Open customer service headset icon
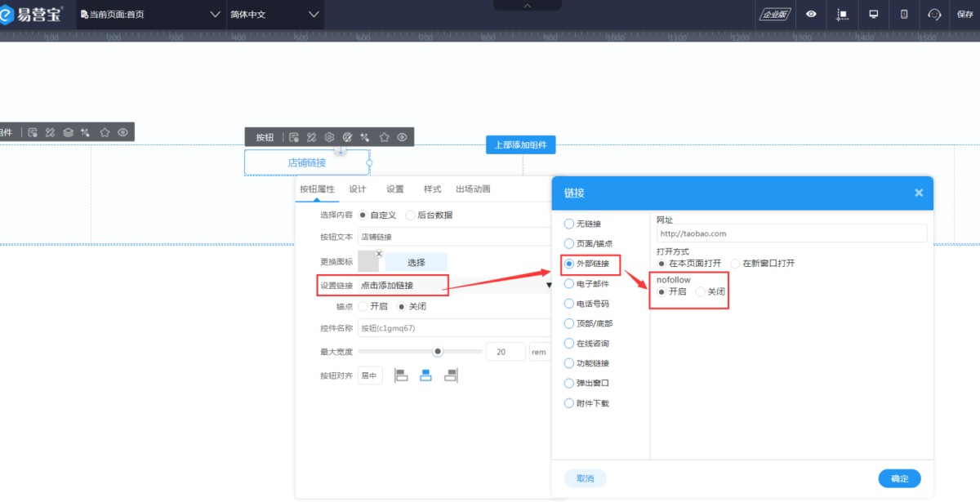Screen dimensions: 980x502 (x=935, y=14)
